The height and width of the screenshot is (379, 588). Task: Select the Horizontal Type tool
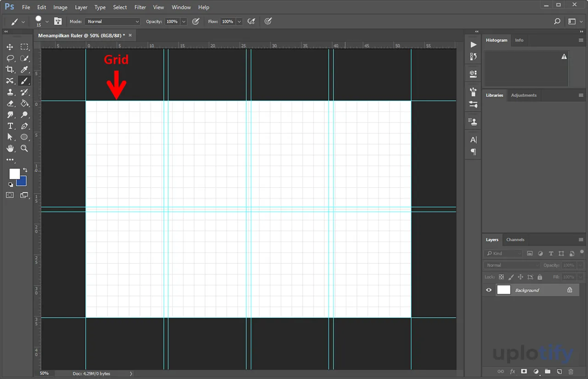(x=10, y=126)
